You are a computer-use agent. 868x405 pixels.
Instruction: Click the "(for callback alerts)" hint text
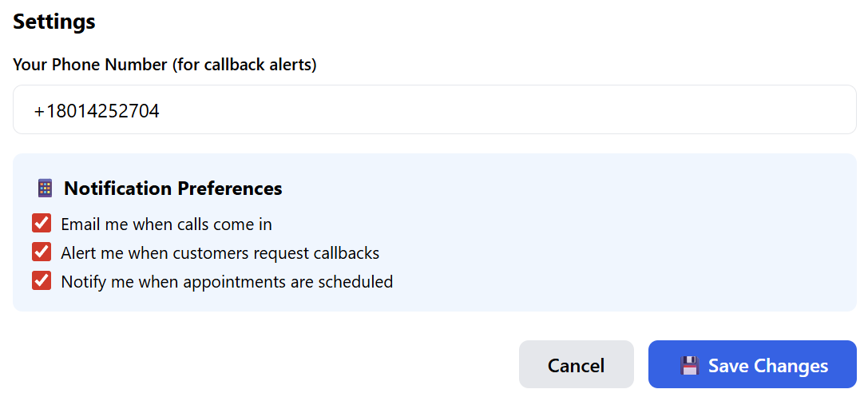(x=244, y=65)
